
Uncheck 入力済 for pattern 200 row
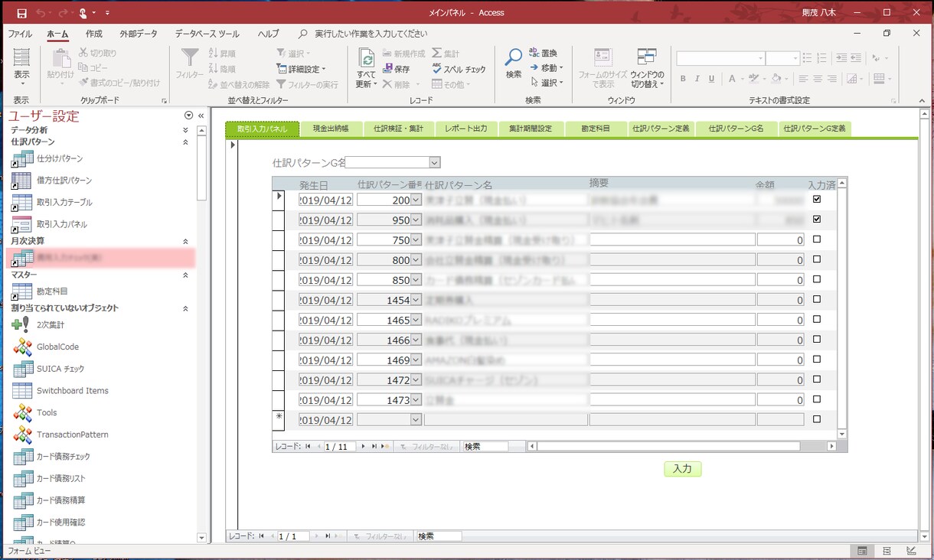(817, 199)
